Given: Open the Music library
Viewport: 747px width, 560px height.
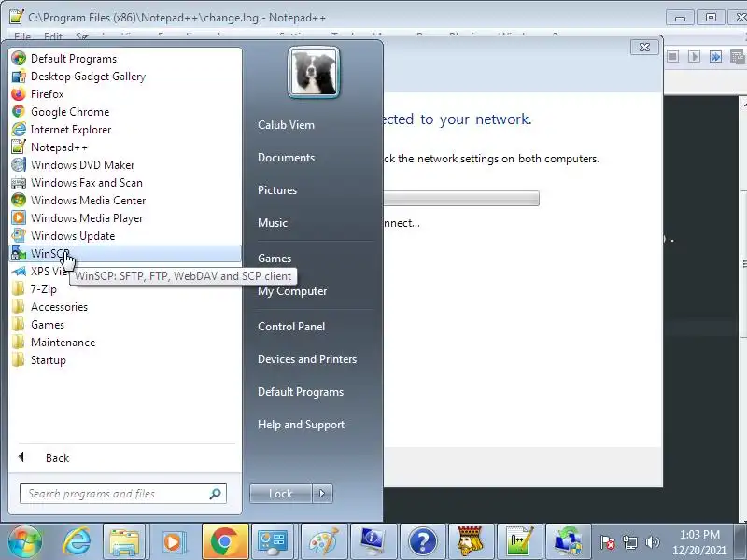Looking at the screenshot, I should (273, 223).
